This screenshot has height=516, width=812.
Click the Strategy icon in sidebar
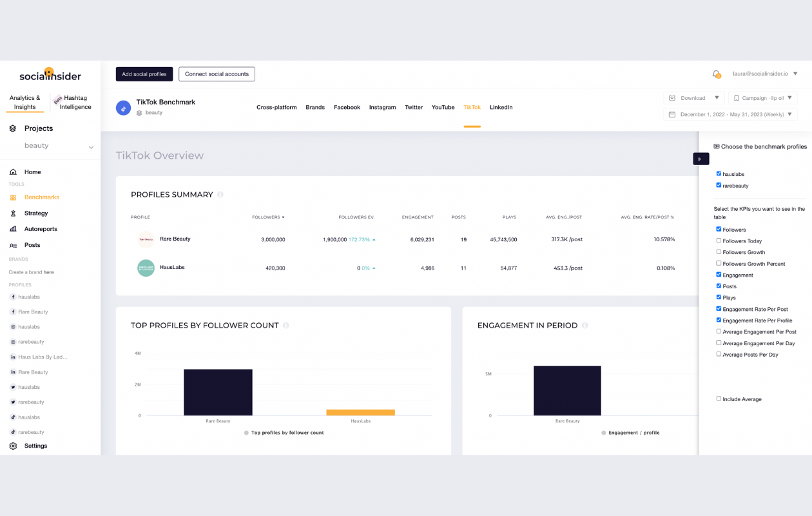pos(13,213)
